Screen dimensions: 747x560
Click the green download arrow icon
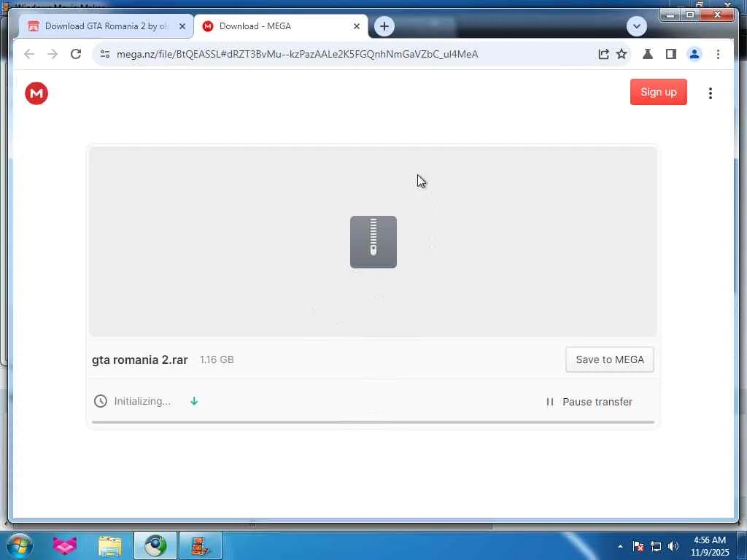coord(194,401)
